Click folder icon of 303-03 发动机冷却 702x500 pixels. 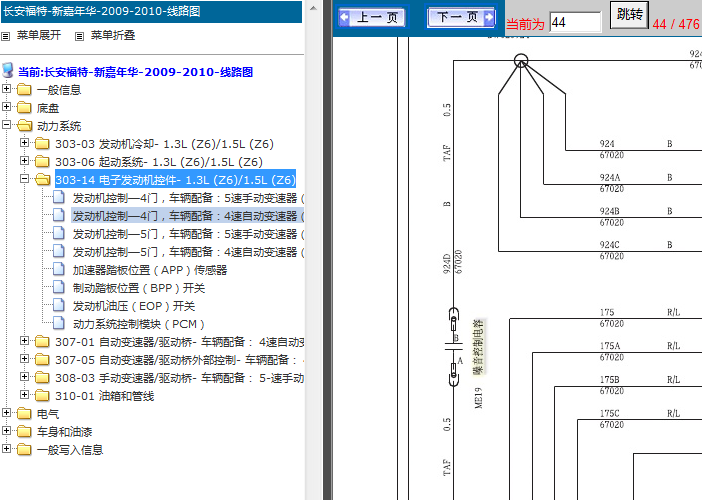click(42, 144)
